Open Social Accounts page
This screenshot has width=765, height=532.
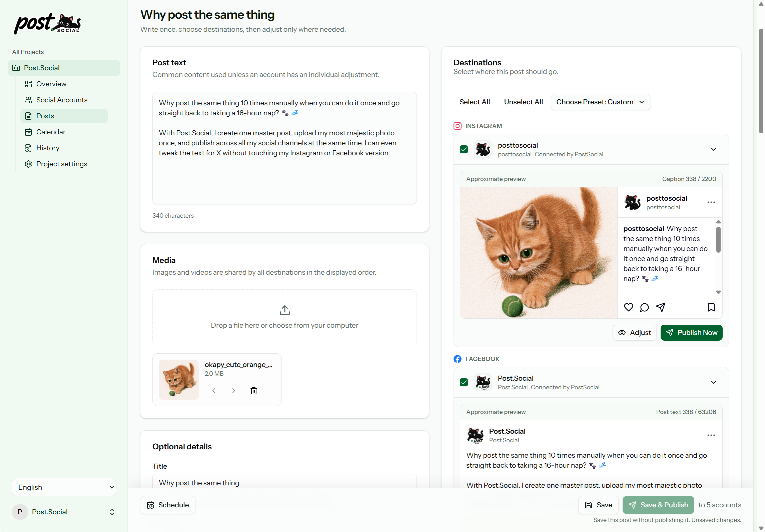[x=64, y=100]
